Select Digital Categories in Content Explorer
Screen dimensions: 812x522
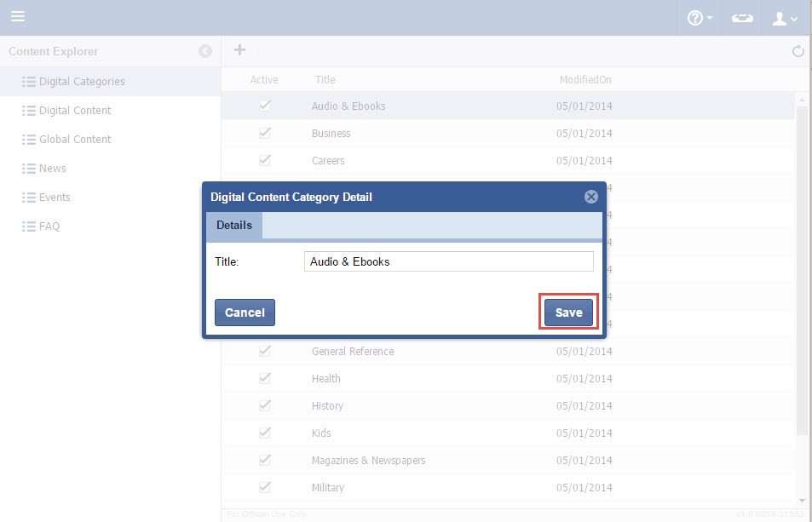pyautogui.click(x=82, y=82)
